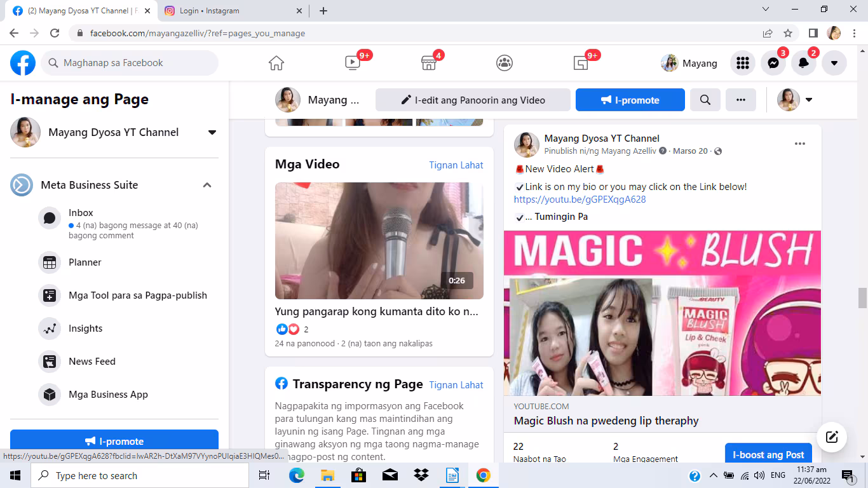Click the I-promote button in the sidebar
Viewport: 868px width, 488px height.
click(x=114, y=441)
